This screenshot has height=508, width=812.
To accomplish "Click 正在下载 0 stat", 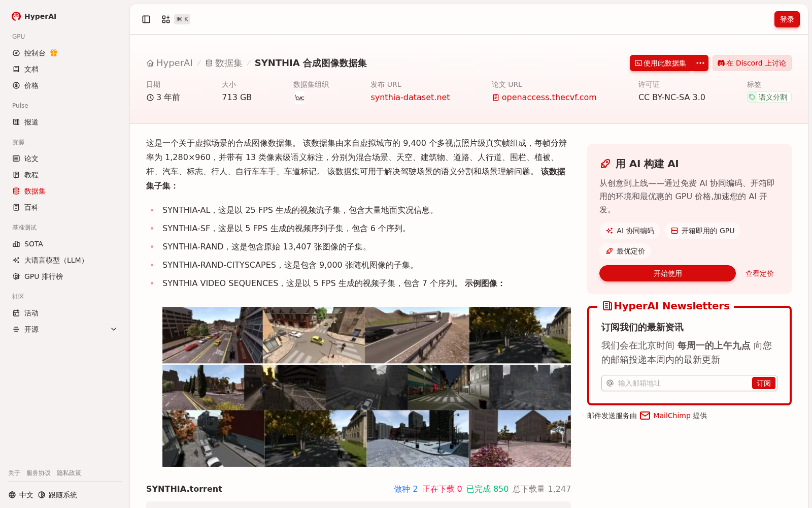I will pos(442,489).
